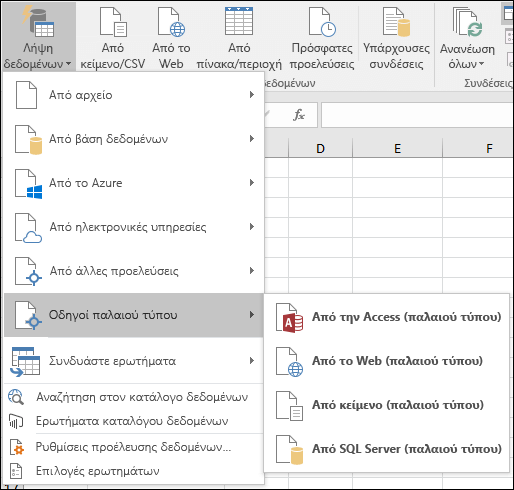Click the formula bar input field
Screen dimensions: 514x490
point(417,115)
